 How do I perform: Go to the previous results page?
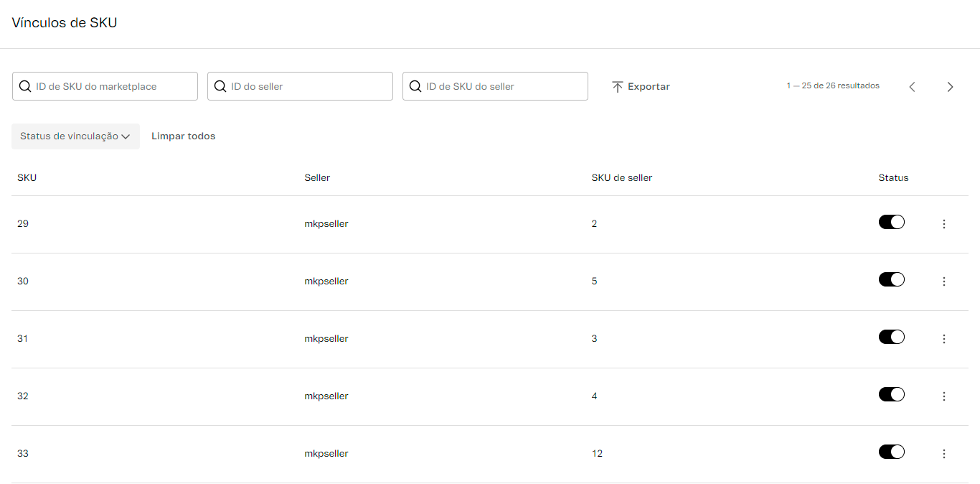click(x=912, y=87)
